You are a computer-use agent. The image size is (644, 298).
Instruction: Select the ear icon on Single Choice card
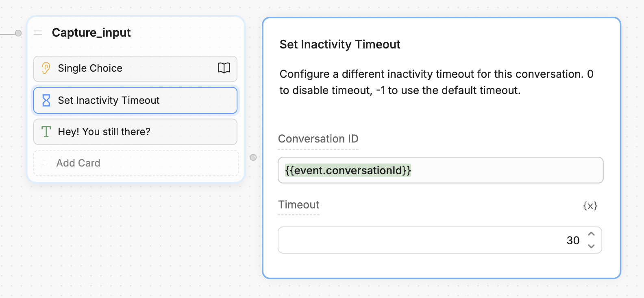pos(46,68)
